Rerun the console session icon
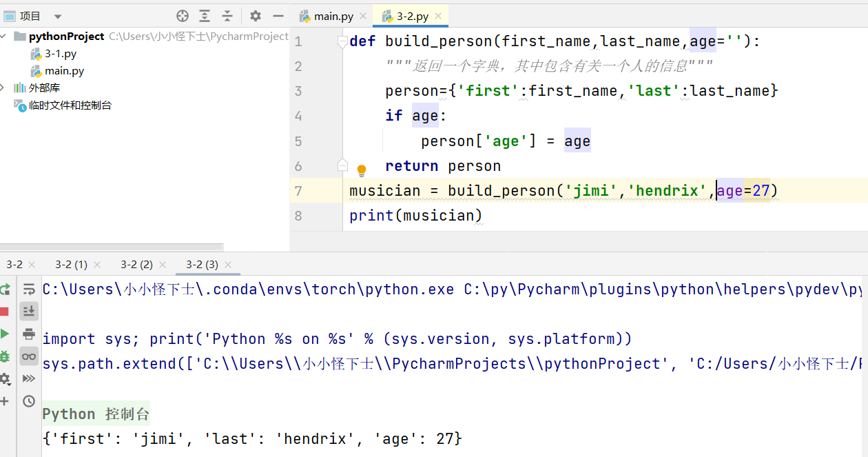 pos(6,289)
